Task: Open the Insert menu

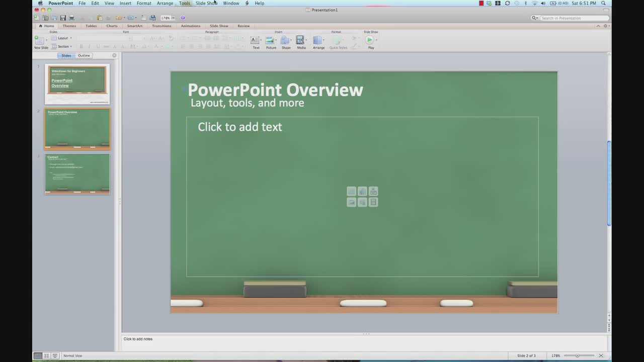Action: pyautogui.click(x=125, y=3)
